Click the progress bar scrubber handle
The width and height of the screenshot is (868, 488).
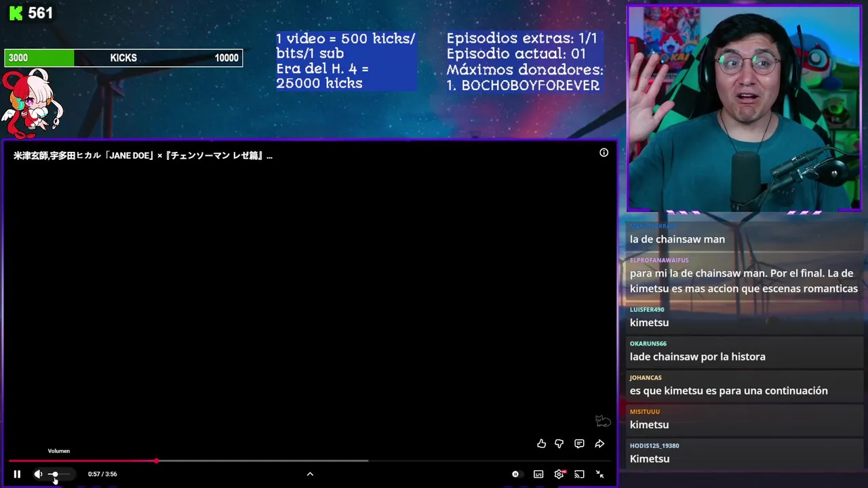point(157,461)
